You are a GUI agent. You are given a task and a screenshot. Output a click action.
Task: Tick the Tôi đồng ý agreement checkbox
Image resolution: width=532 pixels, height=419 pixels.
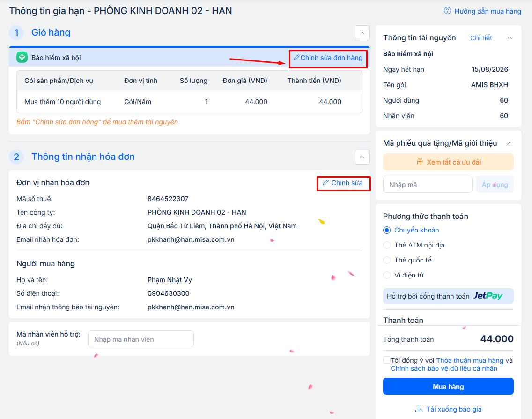pyautogui.click(x=386, y=360)
